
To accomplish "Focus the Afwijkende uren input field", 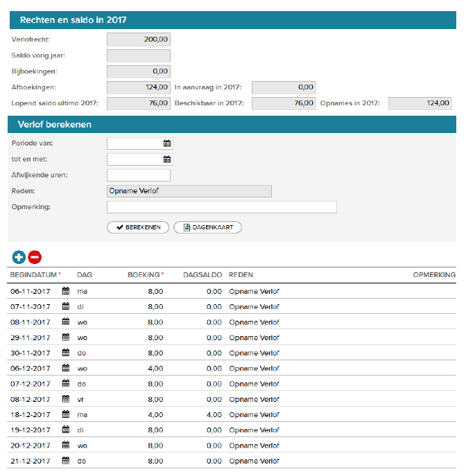I will (138, 175).
